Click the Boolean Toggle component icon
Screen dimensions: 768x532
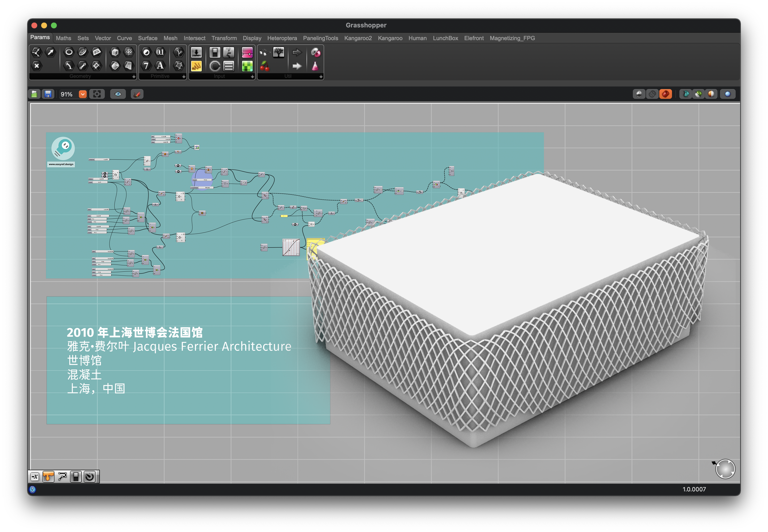pos(215,52)
